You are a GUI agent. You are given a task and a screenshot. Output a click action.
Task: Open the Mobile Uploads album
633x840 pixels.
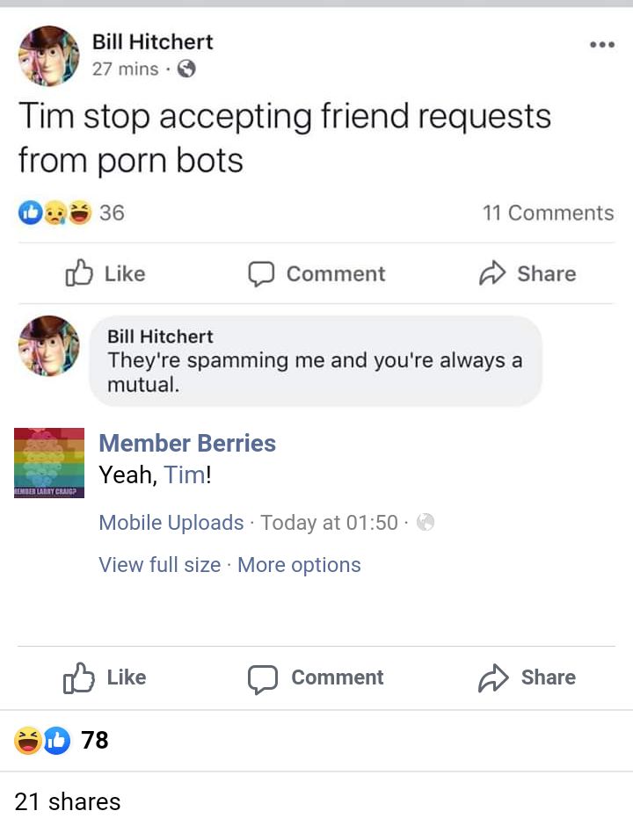(x=171, y=522)
